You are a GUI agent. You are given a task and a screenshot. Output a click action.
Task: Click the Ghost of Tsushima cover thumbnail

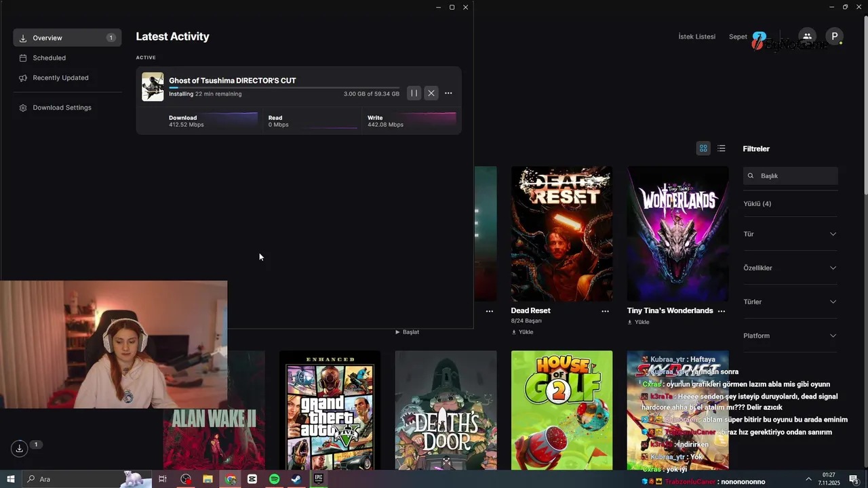153,87
